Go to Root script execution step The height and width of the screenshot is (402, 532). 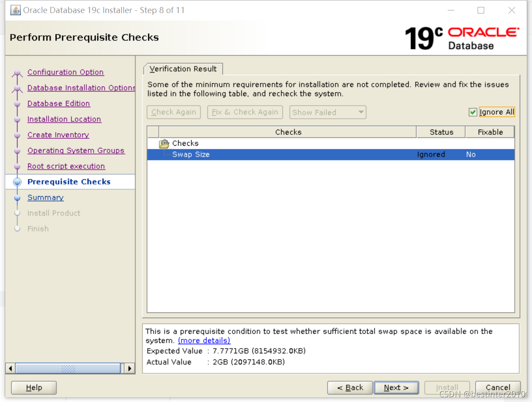click(66, 166)
